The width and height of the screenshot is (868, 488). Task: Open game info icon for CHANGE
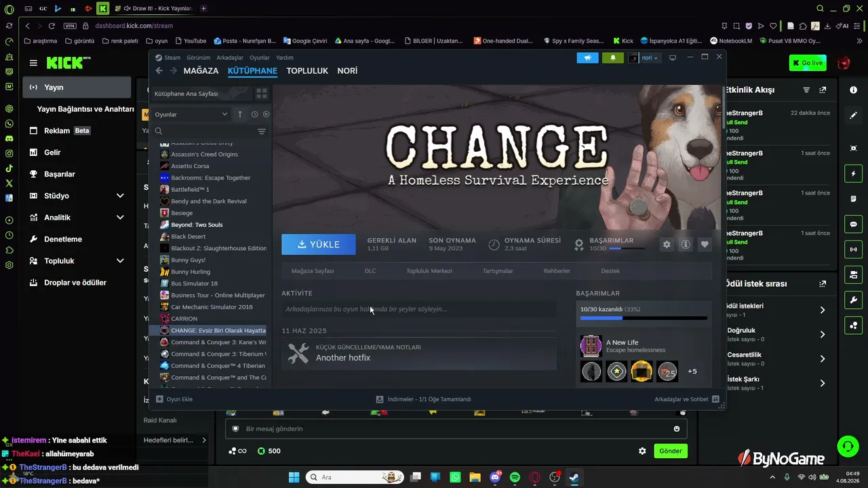click(x=686, y=244)
